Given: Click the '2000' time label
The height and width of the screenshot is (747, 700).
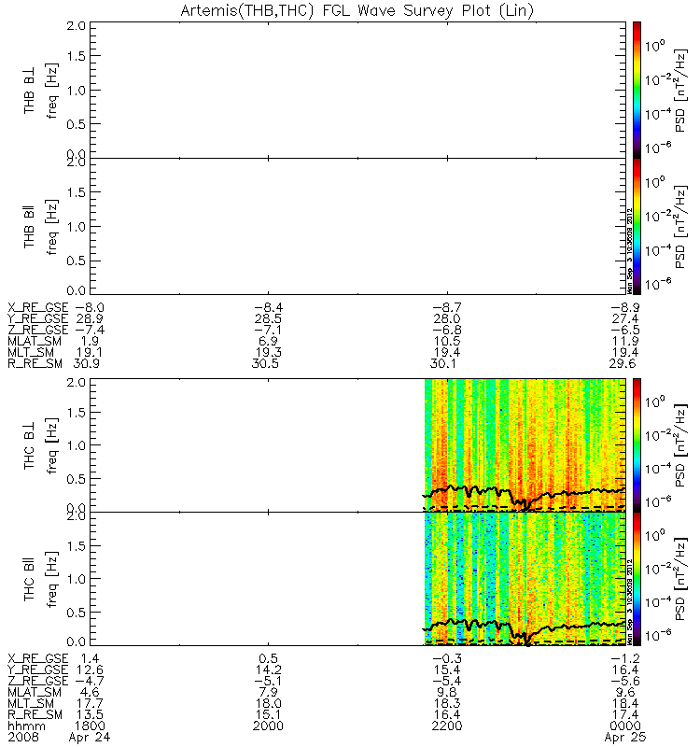Looking at the screenshot, I should point(268,726).
